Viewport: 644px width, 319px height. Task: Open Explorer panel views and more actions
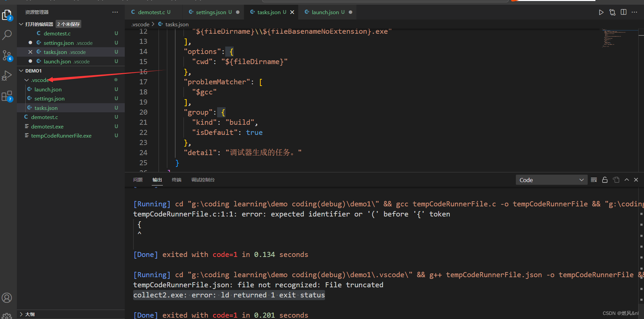pyautogui.click(x=115, y=12)
